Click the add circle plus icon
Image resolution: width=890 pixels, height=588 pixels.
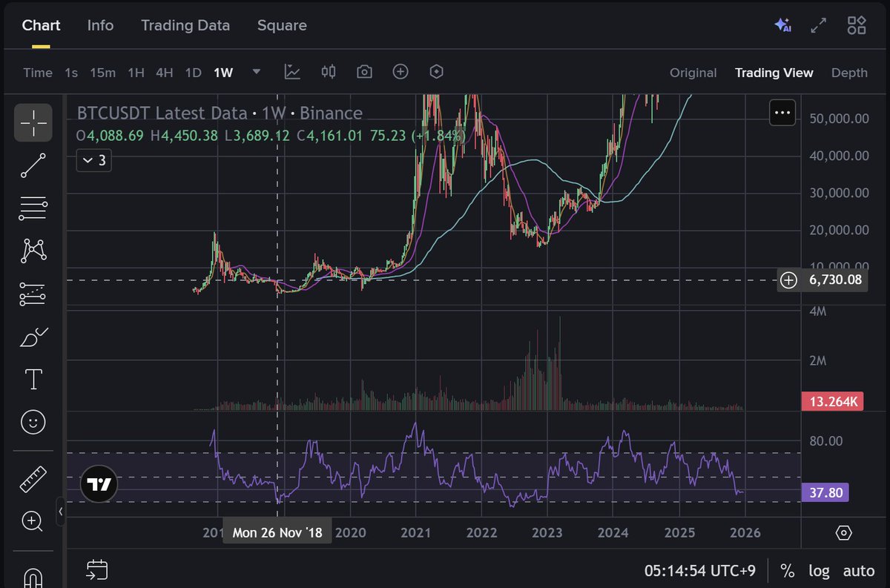pyautogui.click(x=400, y=72)
